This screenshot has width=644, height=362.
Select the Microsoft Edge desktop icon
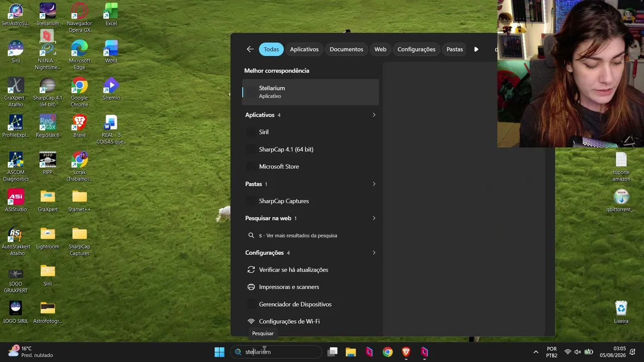pyautogui.click(x=79, y=55)
